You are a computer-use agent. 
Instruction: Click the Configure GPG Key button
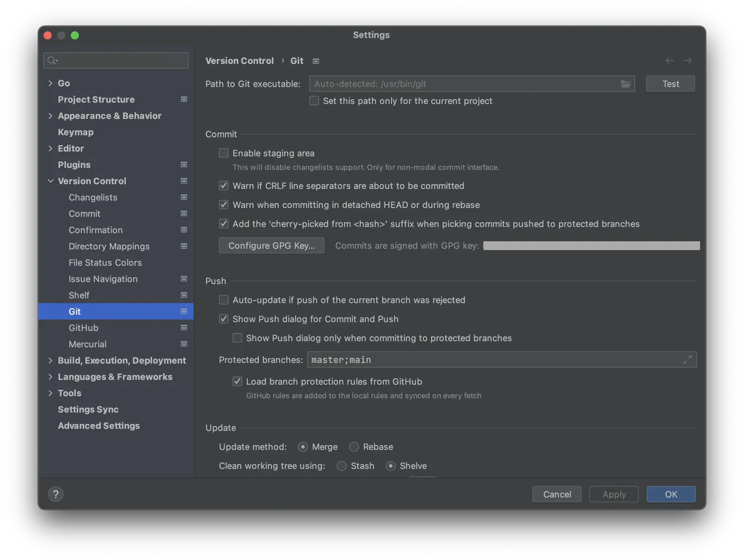[x=272, y=246]
